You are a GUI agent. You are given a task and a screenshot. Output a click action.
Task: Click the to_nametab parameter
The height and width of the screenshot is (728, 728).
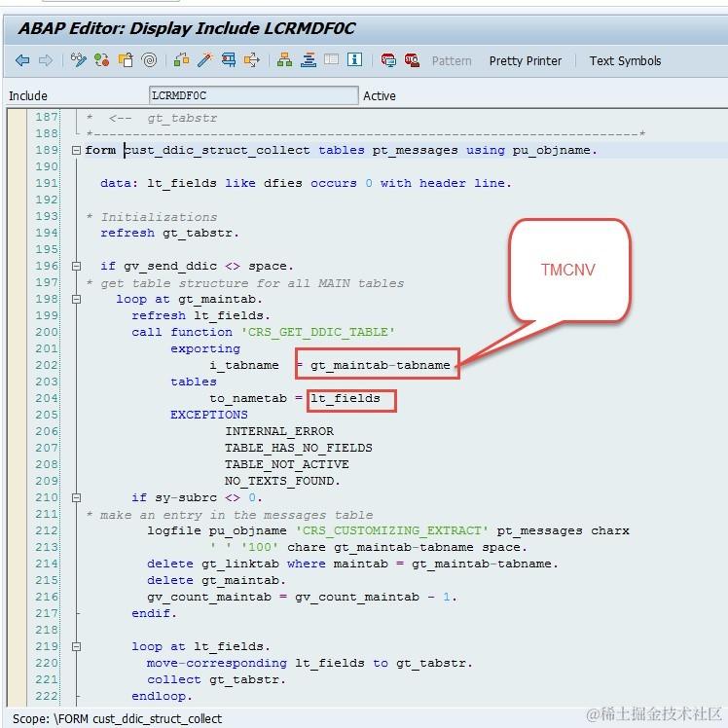(x=248, y=398)
